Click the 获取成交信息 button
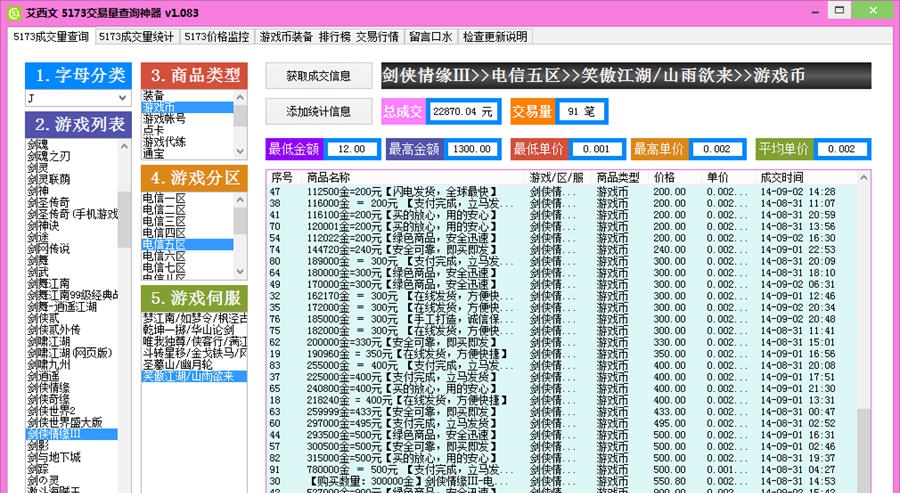Image resolution: width=900 pixels, height=493 pixels. (318, 76)
